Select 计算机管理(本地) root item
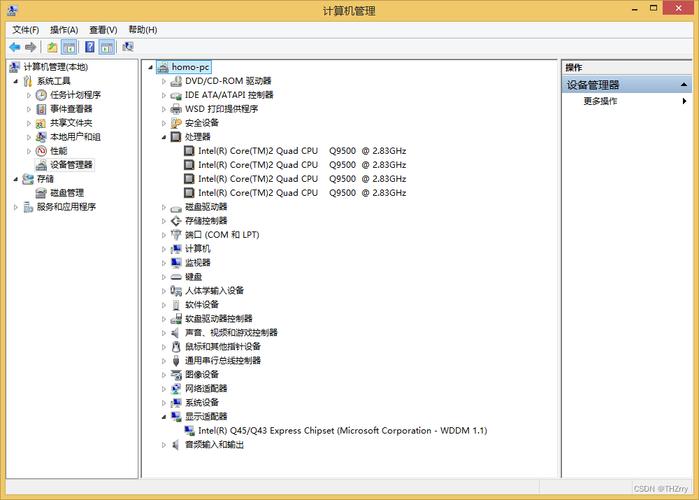Viewport: 699px width, 500px height. 56,67
